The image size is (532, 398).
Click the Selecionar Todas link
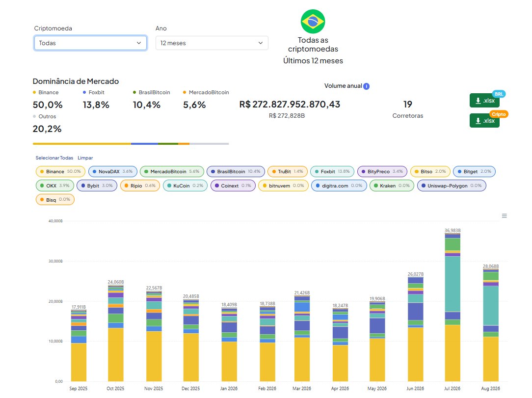[x=54, y=158]
